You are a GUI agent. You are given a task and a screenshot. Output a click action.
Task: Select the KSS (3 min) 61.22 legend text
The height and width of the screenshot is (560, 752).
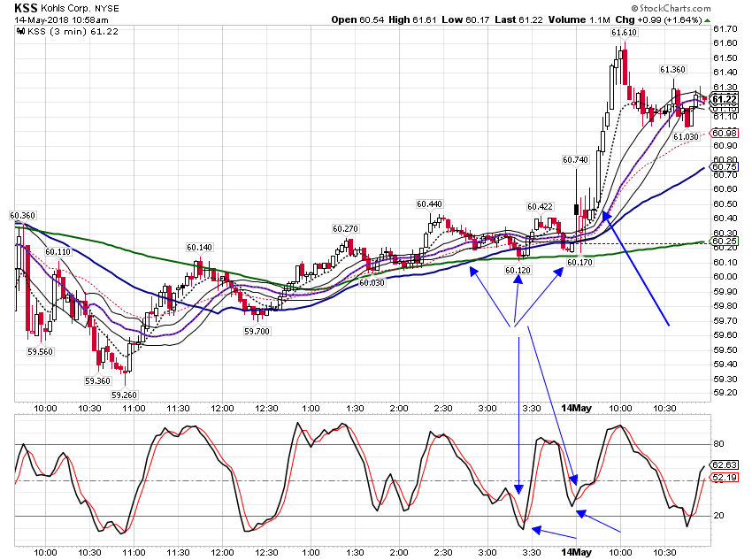click(73, 32)
